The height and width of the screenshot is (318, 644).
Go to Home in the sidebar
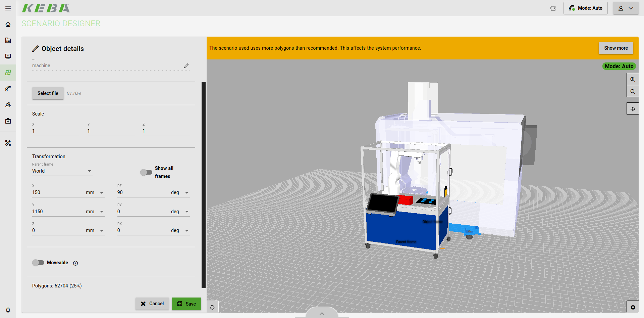[8, 24]
